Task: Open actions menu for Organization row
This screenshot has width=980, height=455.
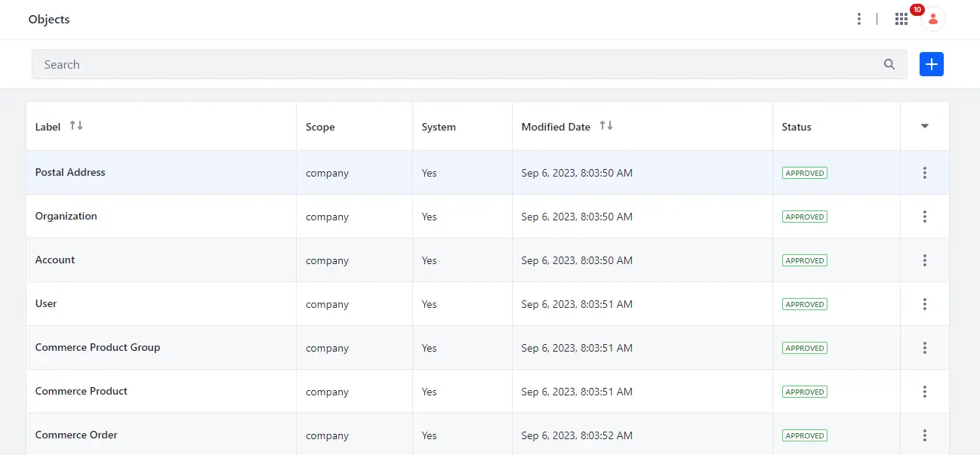Action: pyautogui.click(x=925, y=217)
